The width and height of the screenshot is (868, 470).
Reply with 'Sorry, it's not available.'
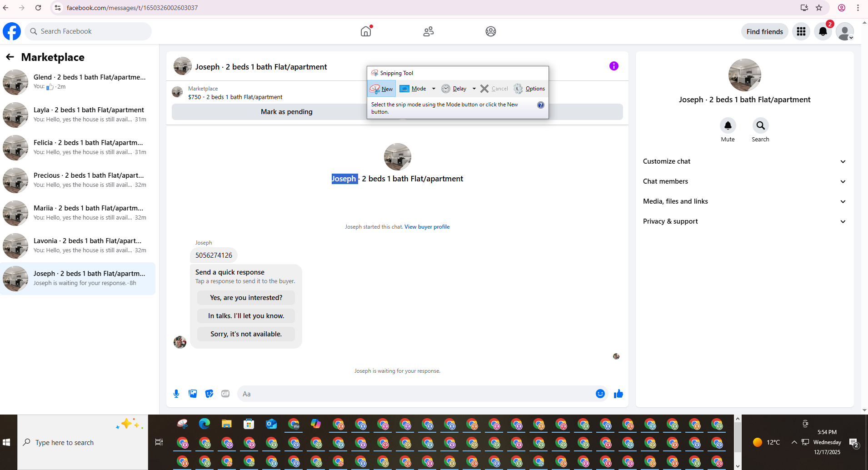point(246,334)
